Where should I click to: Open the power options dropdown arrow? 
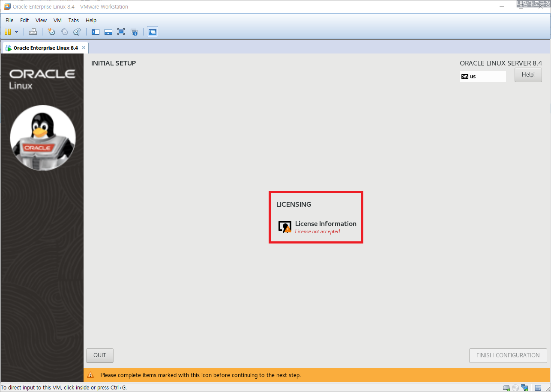point(17,32)
